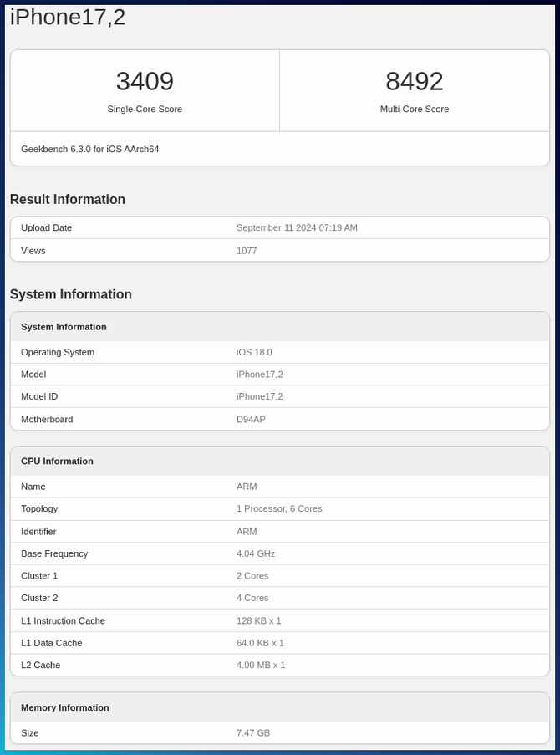Select the 4.04 GHz value

(x=256, y=553)
